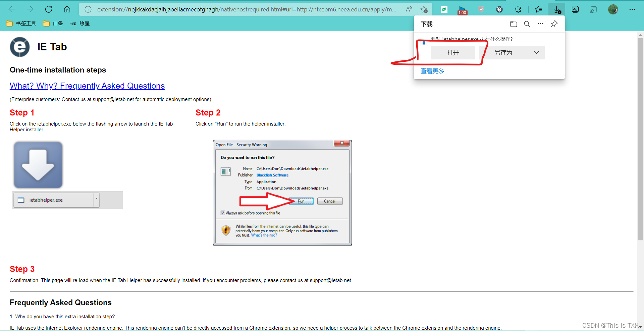The image size is (644, 331).
Task: Open more options in download panel
Action: click(540, 23)
